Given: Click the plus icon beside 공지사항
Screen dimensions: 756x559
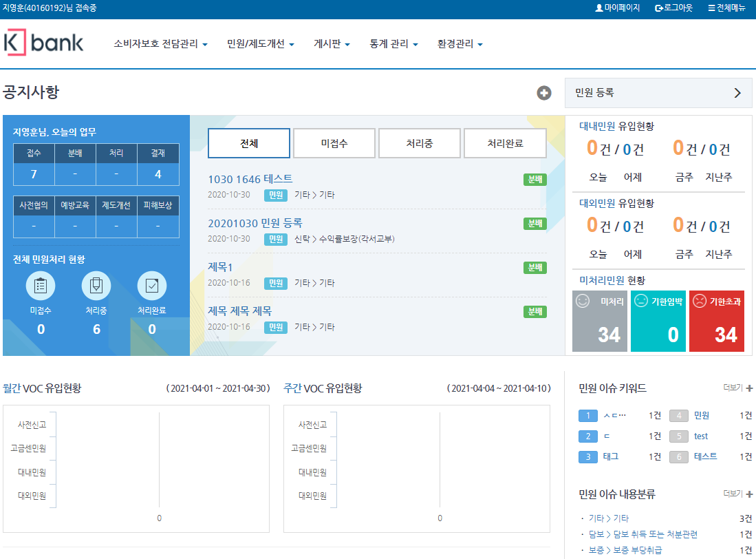Looking at the screenshot, I should point(544,93).
